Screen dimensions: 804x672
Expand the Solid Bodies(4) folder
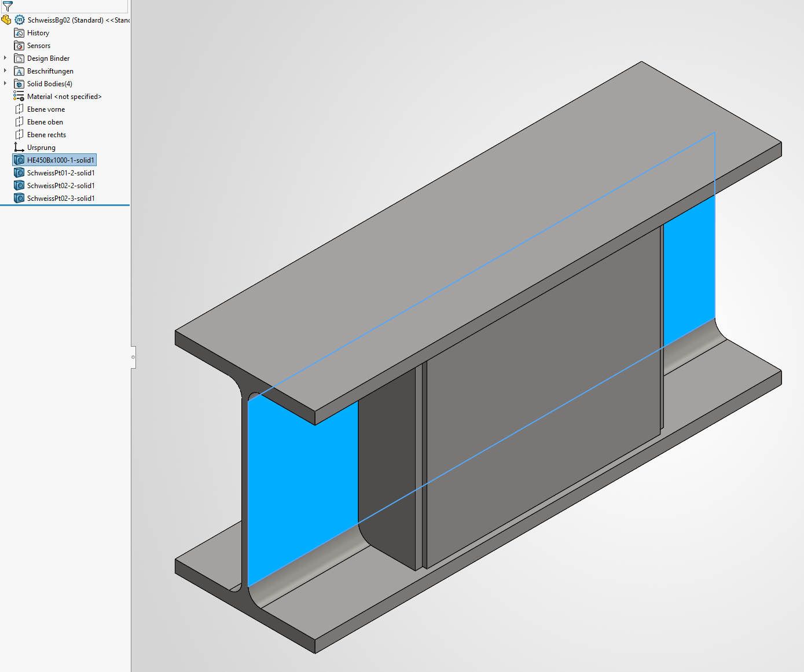[5, 83]
